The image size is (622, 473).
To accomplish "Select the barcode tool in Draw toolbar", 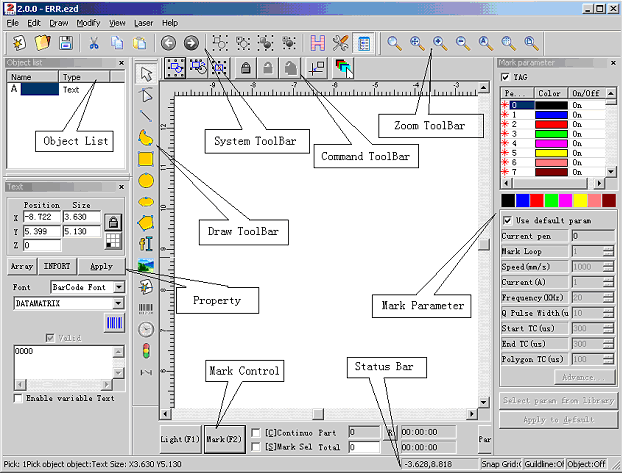I will coord(146,308).
